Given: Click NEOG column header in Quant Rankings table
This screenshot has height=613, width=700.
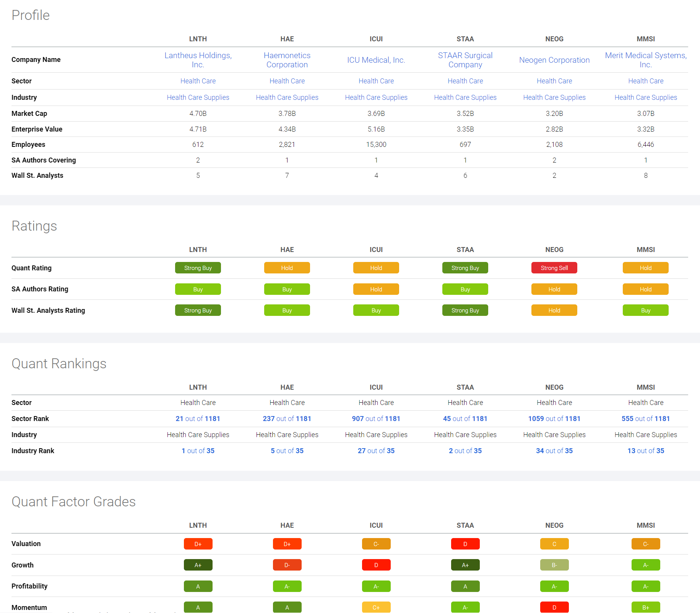Looking at the screenshot, I should click(554, 387).
